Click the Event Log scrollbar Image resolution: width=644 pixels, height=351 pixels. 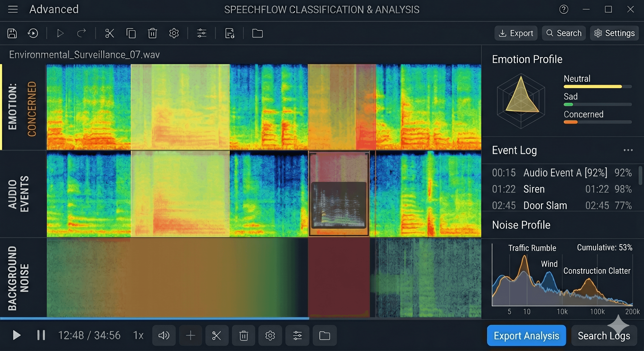pyautogui.click(x=640, y=175)
